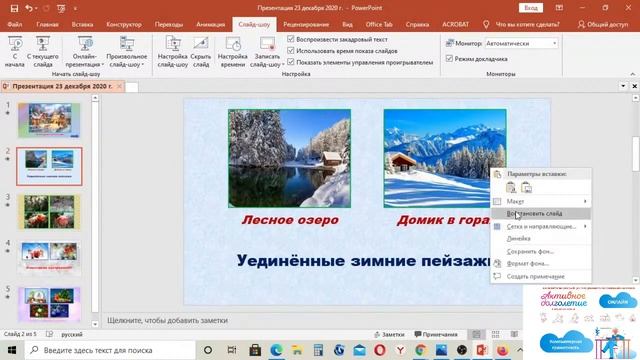Click 'Настройка времени' rehearse icon
The width and height of the screenshot is (640, 360).
233,51
